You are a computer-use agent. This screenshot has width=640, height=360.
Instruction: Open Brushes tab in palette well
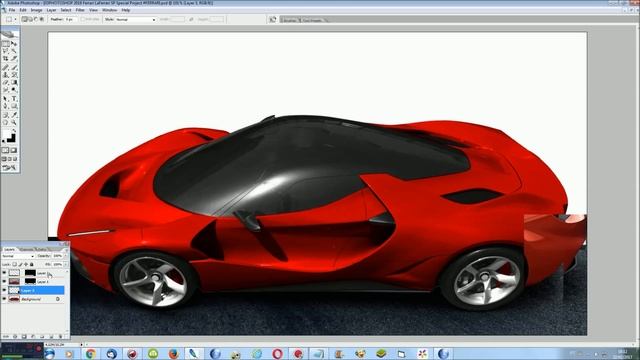click(289, 20)
